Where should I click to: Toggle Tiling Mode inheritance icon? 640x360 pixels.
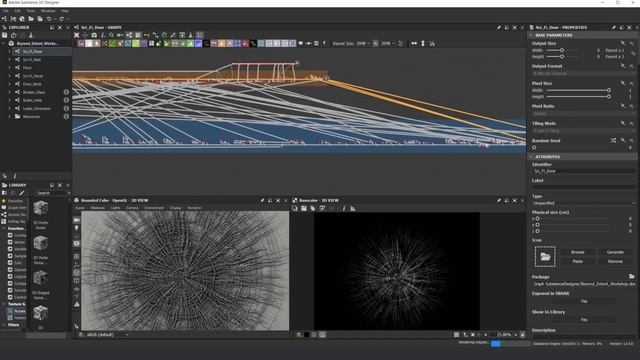pos(623,123)
